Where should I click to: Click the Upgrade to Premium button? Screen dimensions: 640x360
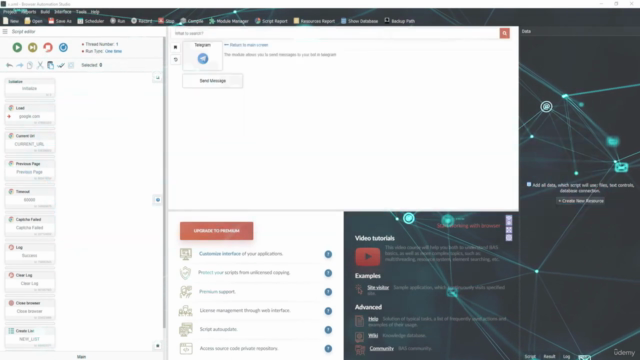[216, 231]
